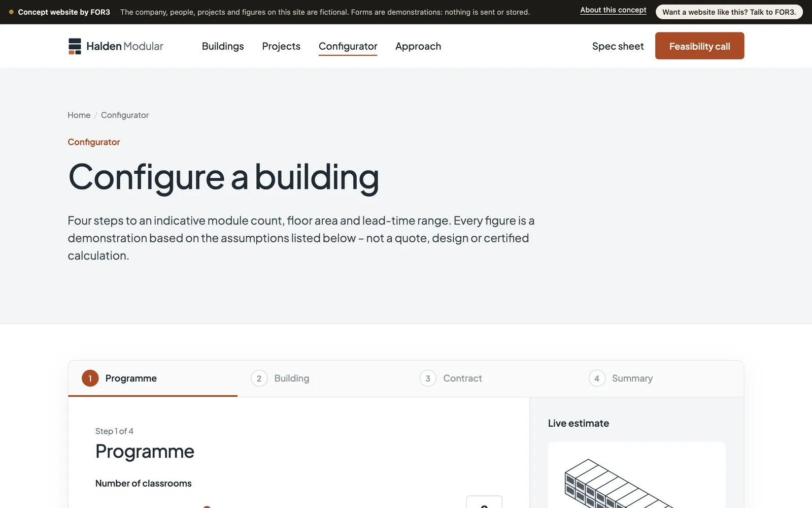Click the Step 1 of 4 text
This screenshot has height=508, width=812.
point(114,431)
